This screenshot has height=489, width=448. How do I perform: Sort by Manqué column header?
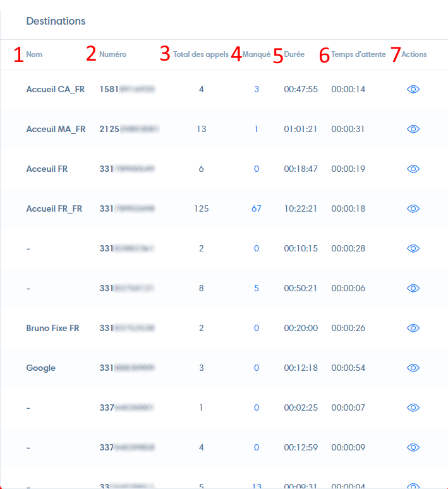257,54
